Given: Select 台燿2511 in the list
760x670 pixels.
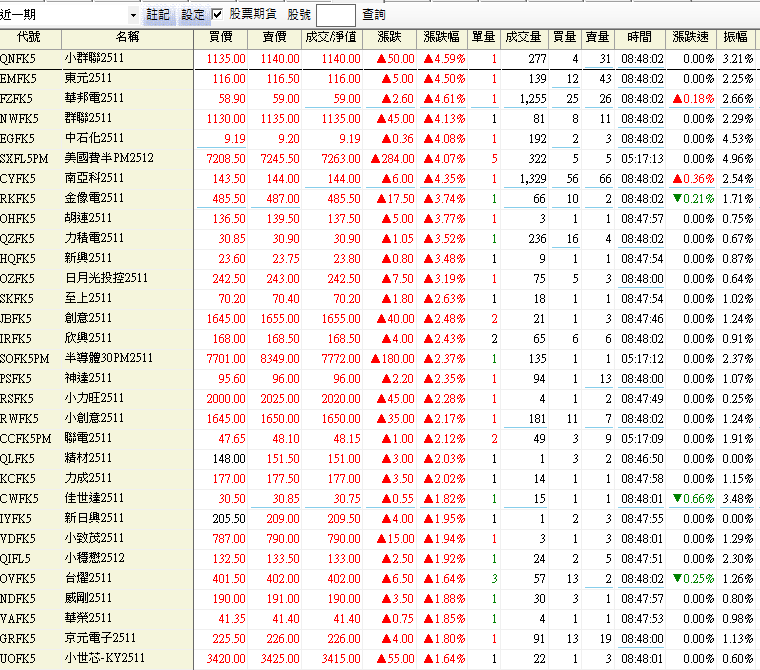Looking at the screenshot, I should 88,578.
